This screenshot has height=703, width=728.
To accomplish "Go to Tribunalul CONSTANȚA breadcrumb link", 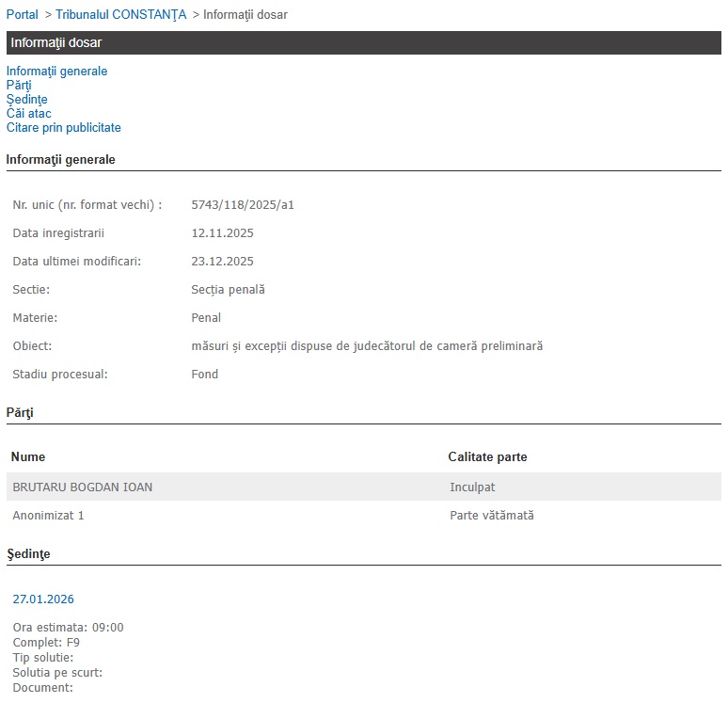I will pyautogui.click(x=121, y=15).
